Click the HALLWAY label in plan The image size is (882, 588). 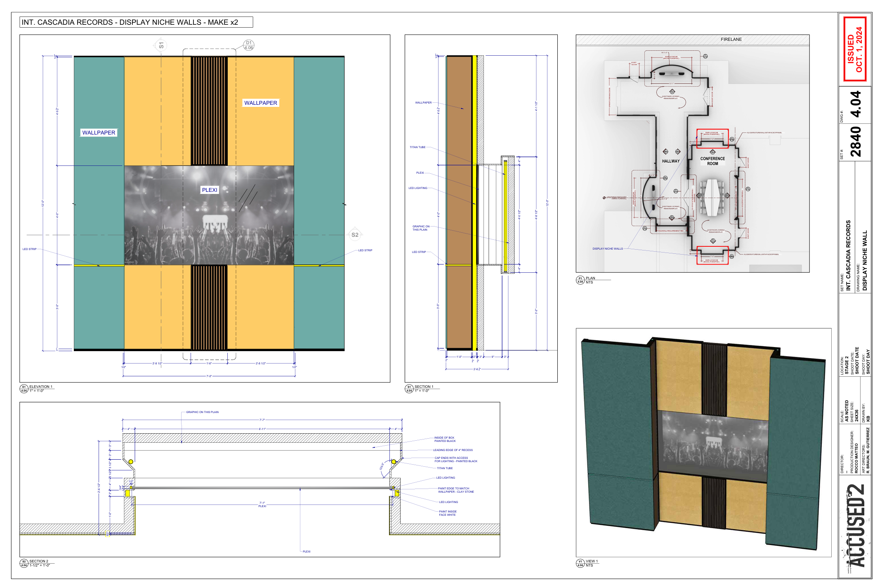671,161
